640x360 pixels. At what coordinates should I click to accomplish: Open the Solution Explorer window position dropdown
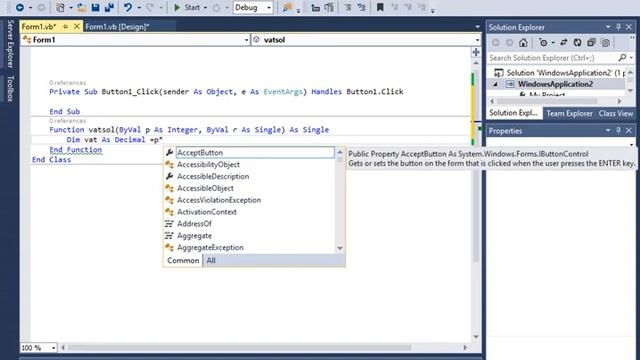608,27
